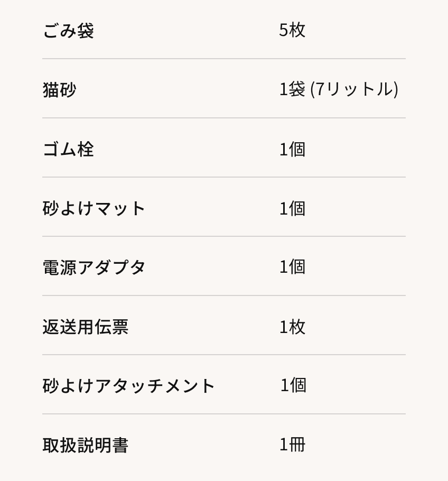Click the ゴム栓 item label
The height and width of the screenshot is (481, 448).
coord(68,149)
